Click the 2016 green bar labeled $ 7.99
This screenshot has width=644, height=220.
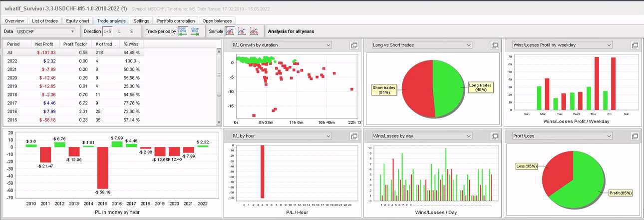coord(117,144)
